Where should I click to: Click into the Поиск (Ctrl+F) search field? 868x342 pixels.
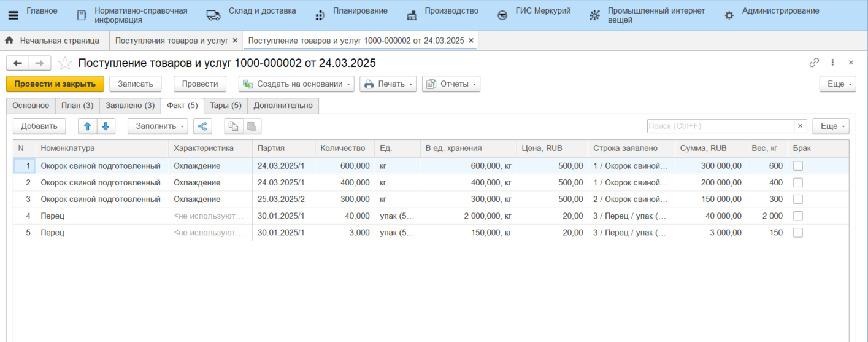pos(721,126)
